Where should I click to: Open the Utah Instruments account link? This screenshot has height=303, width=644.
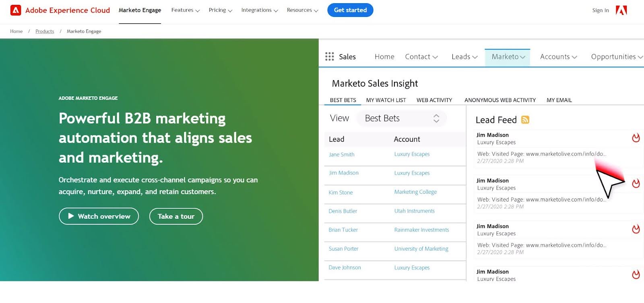(x=415, y=211)
